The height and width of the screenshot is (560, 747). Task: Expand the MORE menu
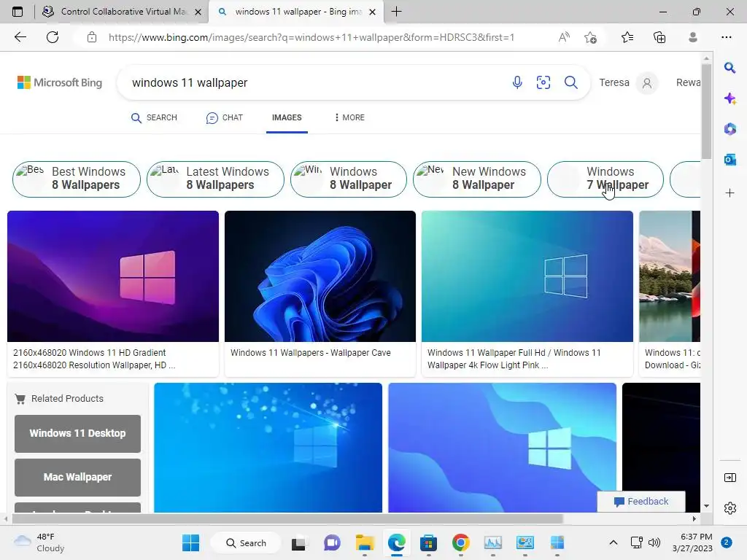[349, 117]
